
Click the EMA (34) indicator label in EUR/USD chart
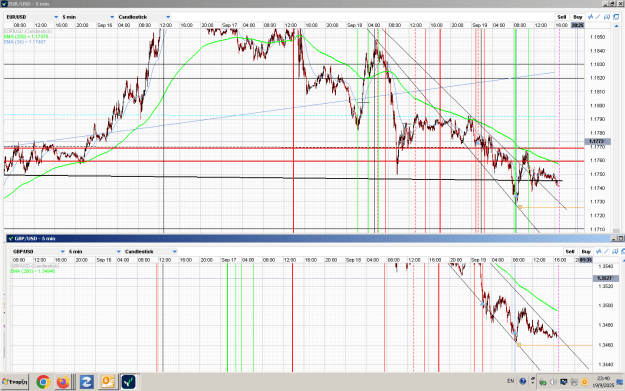click(x=25, y=42)
